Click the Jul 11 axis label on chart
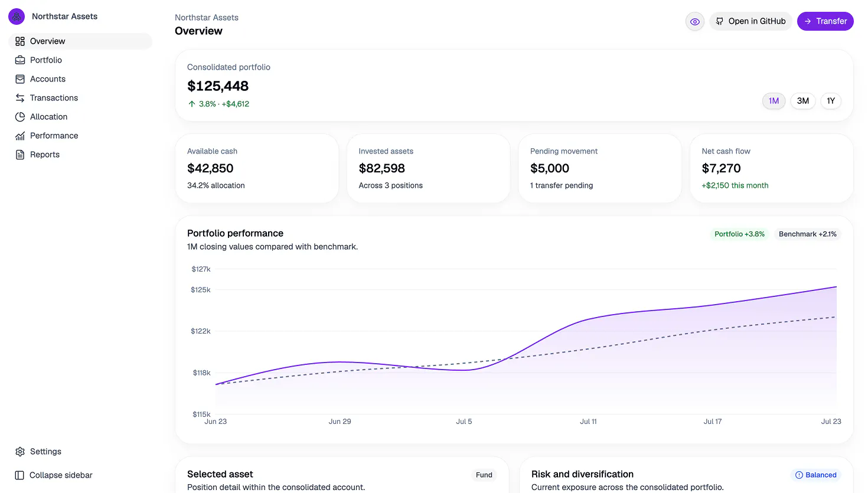This screenshot has width=868, height=493. click(588, 422)
